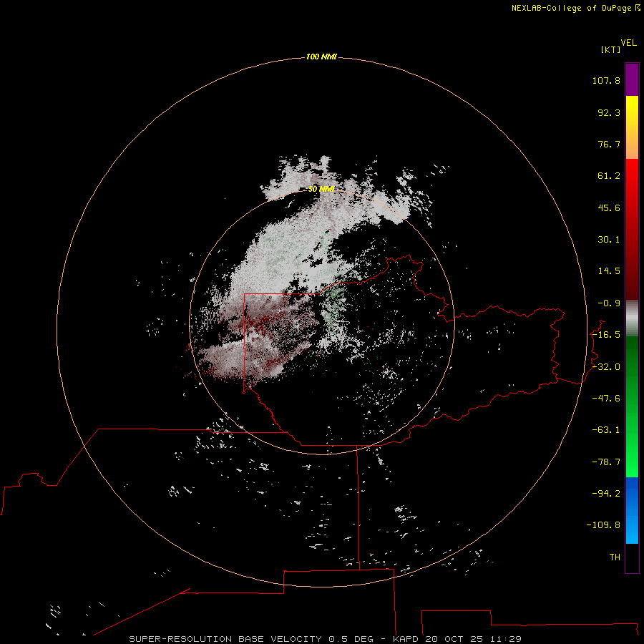Click the 50 NMI range ring label

[321, 189]
